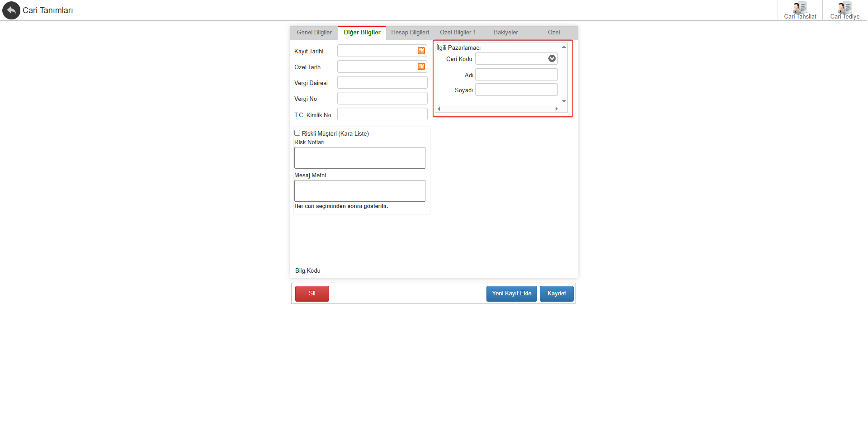
Task: Switch to Genel Bilgiler tab
Action: click(x=314, y=33)
